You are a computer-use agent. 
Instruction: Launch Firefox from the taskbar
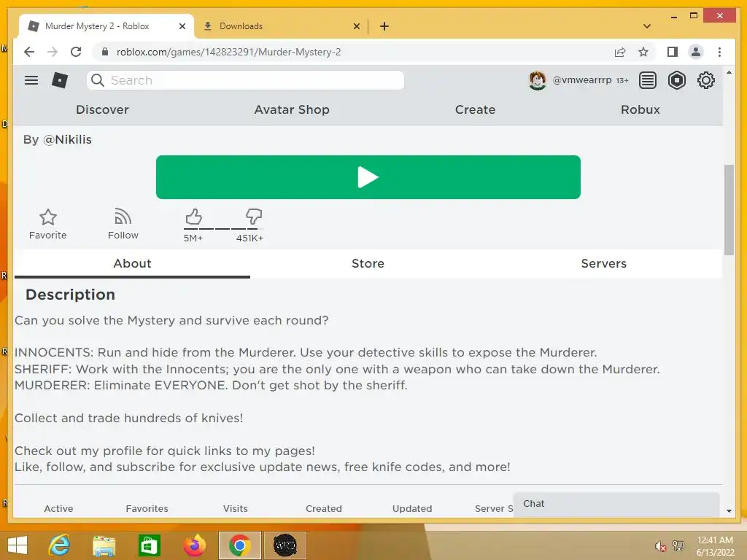(194, 545)
